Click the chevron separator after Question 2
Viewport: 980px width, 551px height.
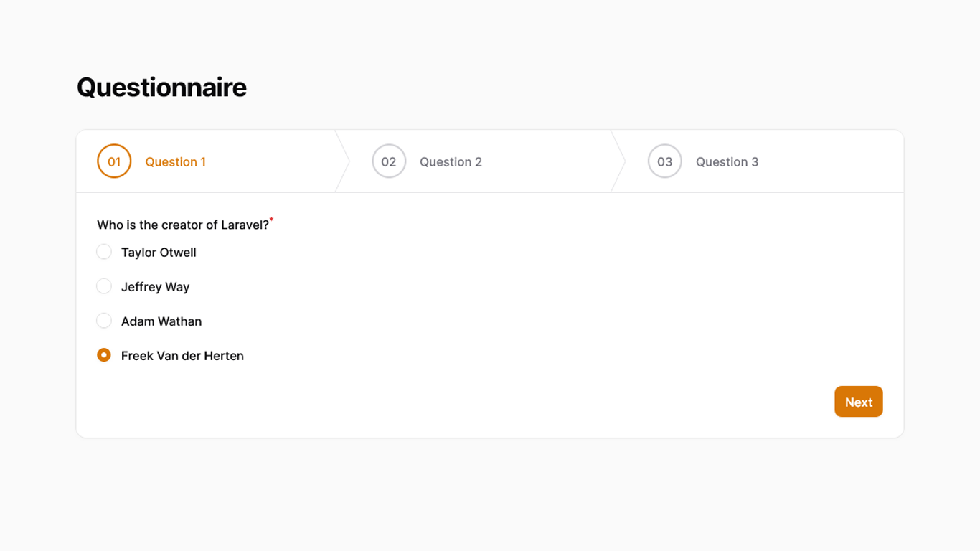tap(618, 161)
